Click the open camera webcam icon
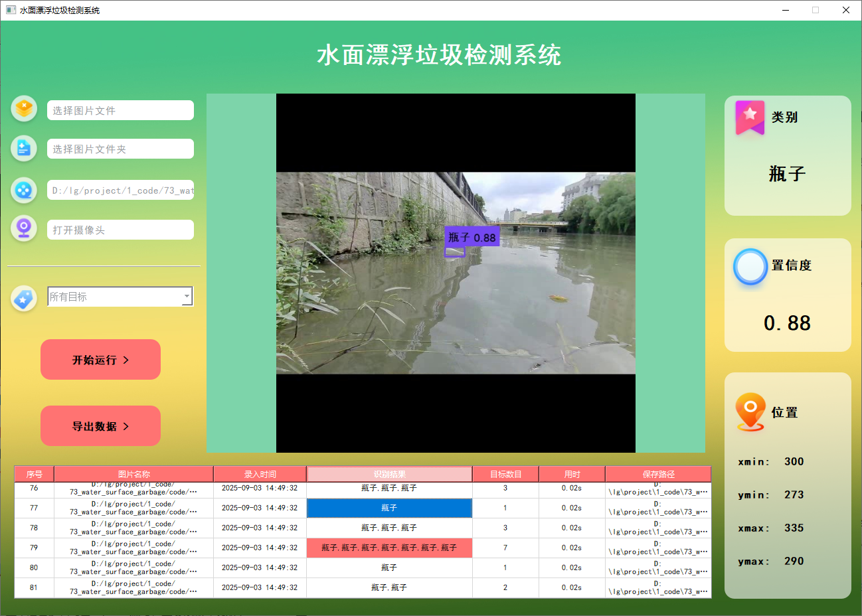Screen dimensions: 862x616 tap(24, 228)
